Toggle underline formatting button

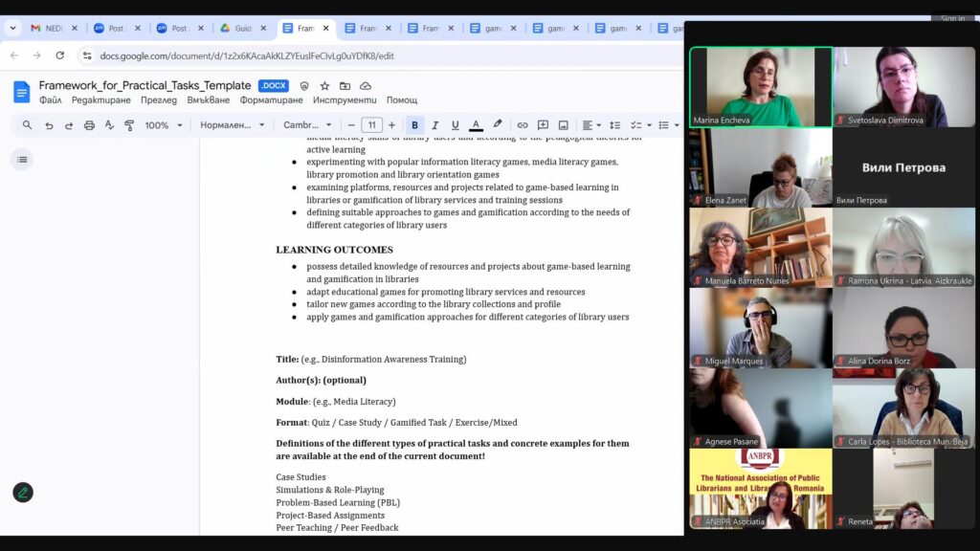click(x=455, y=125)
